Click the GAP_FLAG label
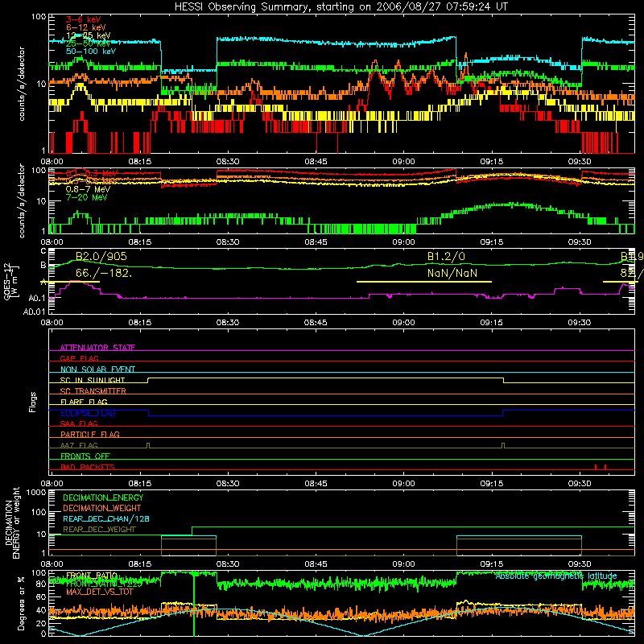 [79, 358]
